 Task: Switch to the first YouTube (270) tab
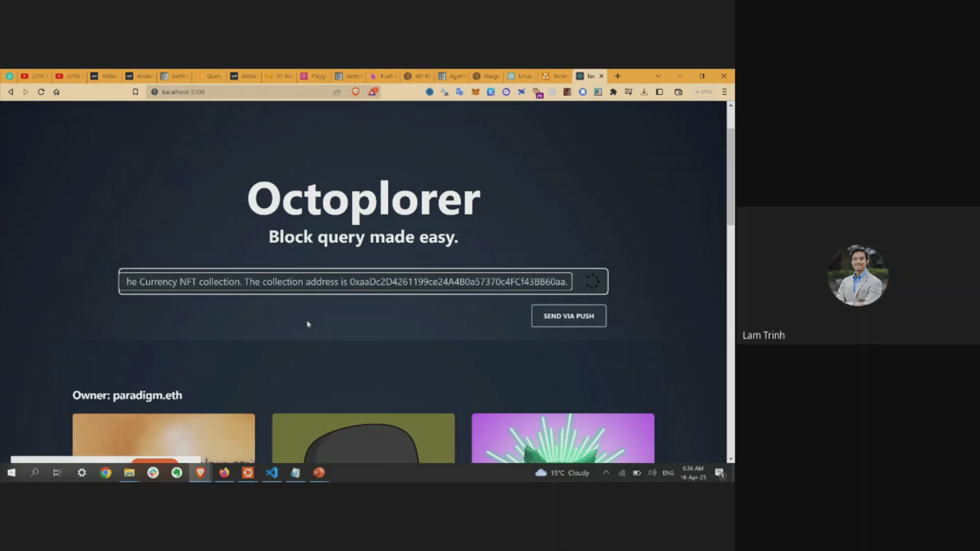35,76
